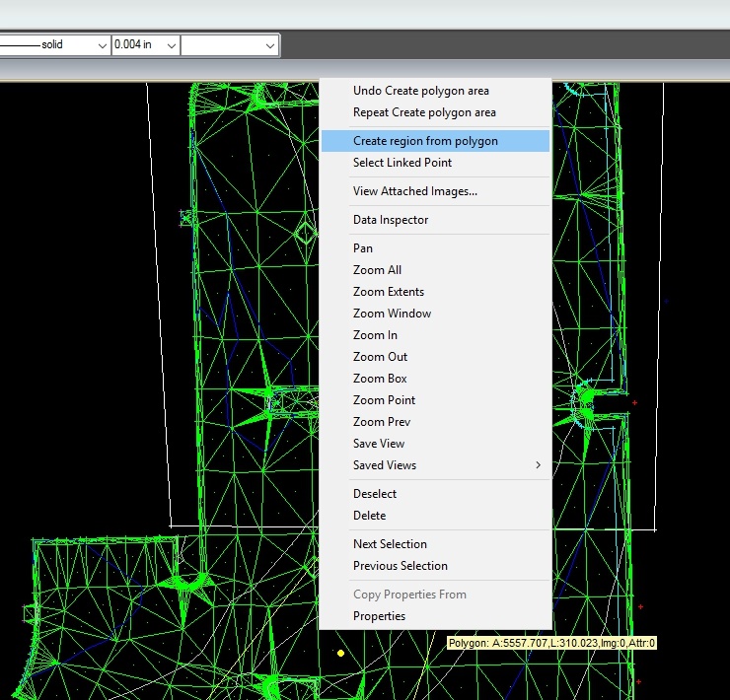Activate Pan from the context menu
Screen dimensions: 730x700
(363, 248)
